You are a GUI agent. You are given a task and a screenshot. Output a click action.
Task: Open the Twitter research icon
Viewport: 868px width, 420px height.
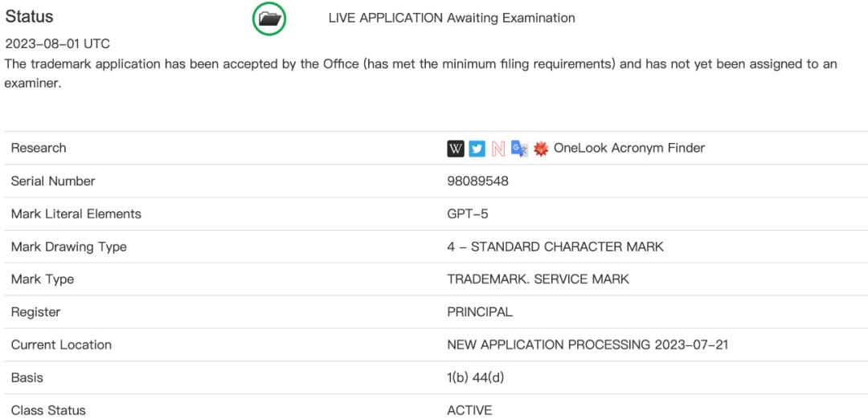(x=477, y=149)
